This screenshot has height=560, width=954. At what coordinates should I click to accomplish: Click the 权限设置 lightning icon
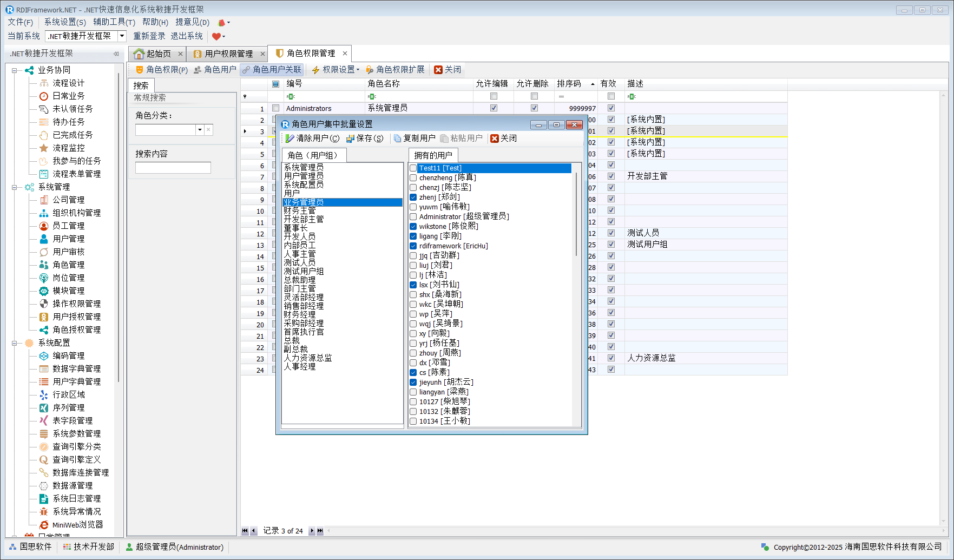[316, 70]
